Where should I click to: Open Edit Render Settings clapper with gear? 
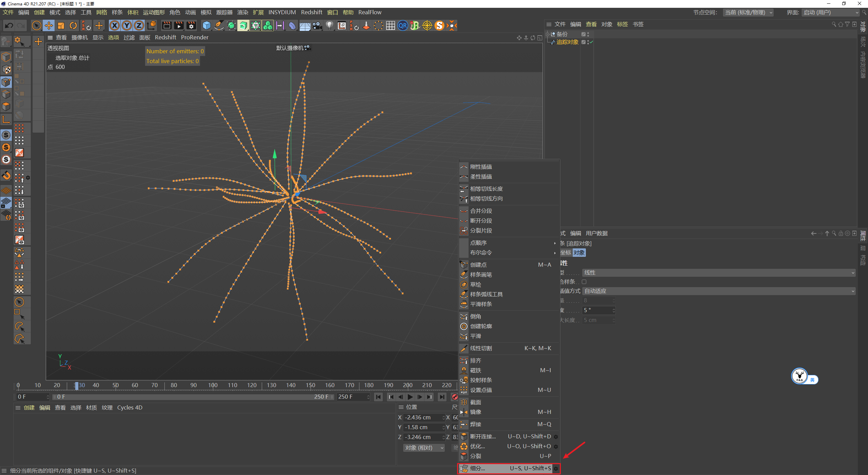pos(191,25)
